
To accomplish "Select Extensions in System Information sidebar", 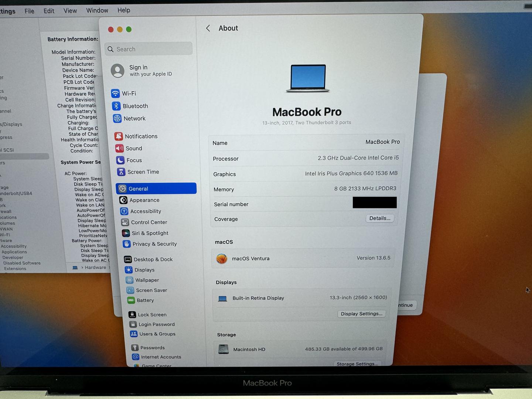I will click(x=15, y=269).
